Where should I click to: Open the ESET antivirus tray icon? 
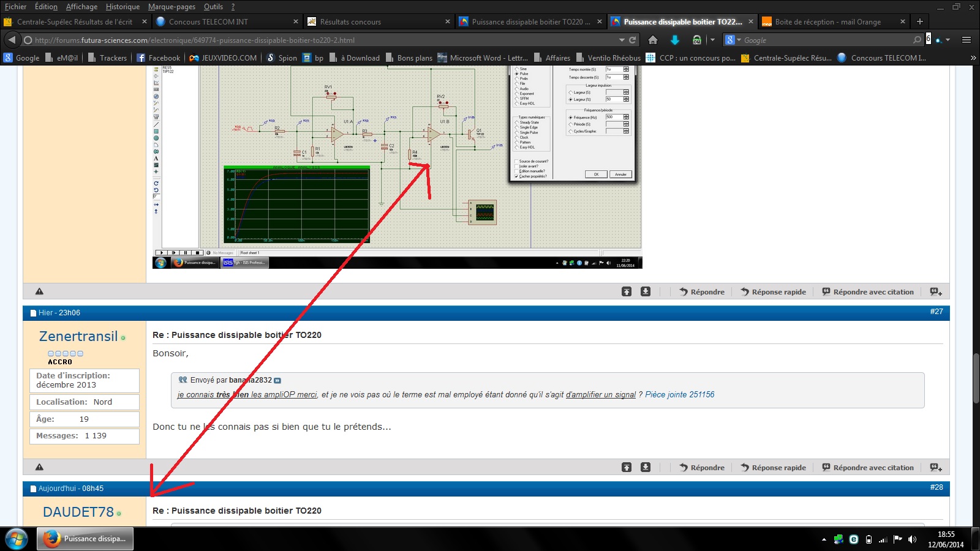point(854,539)
